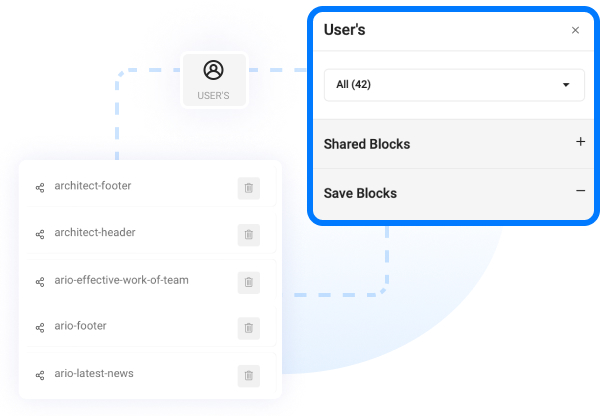Delete the ario-latest-news block

249,376
